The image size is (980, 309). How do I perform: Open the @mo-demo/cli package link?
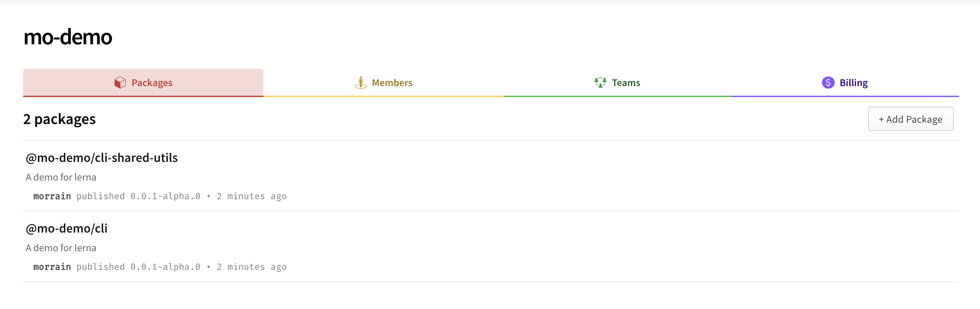(66, 228)
